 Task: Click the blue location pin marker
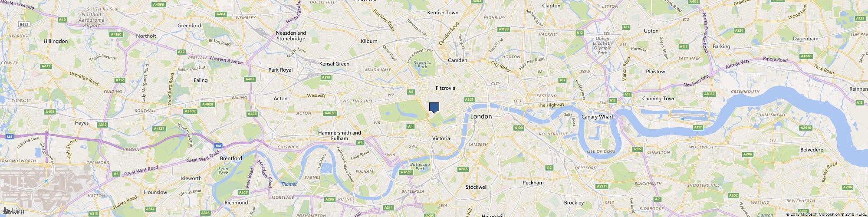tap(434, 108)
